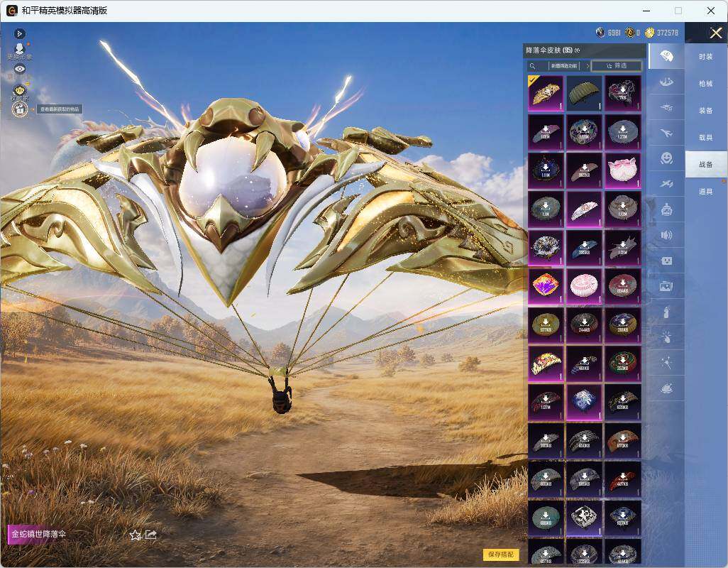Share the parachute skin via share icon
728x568 pixels.
(151, 535)
